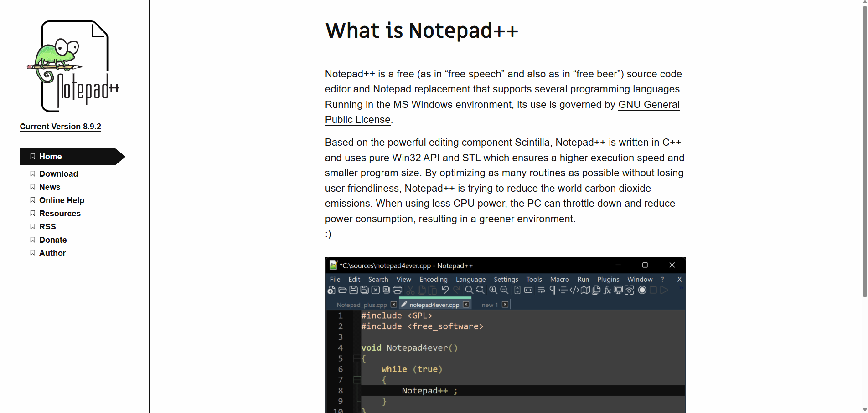Viewport: 868px width, 413px height.
Task: Click the Save floppy icon in screenshot toolbar
Action: 353,290
